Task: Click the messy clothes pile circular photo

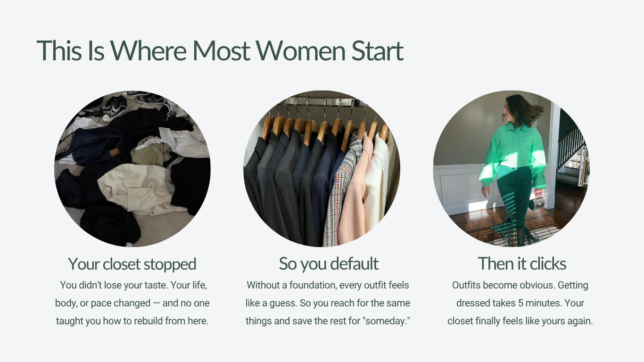Action: point(132,168)
